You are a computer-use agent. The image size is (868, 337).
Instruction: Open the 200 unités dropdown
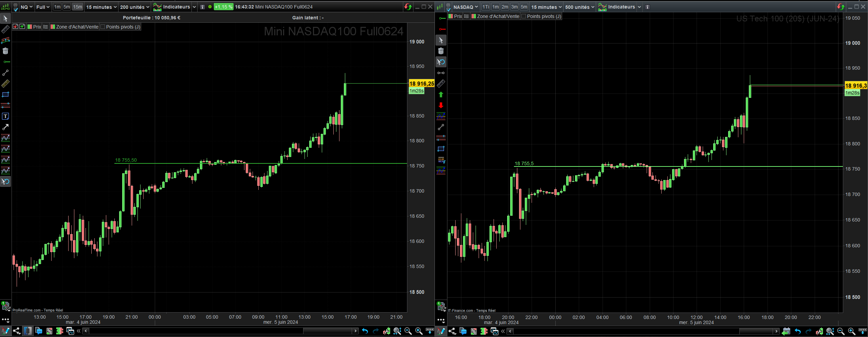coord(134,7)
